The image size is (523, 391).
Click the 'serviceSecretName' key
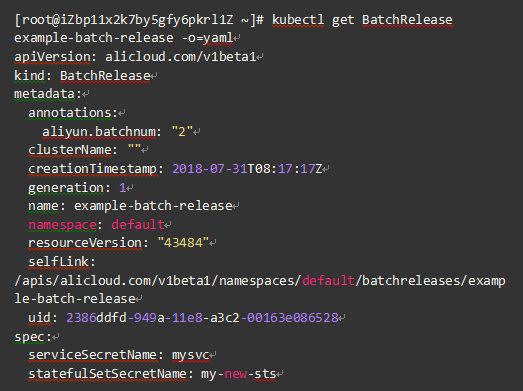pos(92,355)
